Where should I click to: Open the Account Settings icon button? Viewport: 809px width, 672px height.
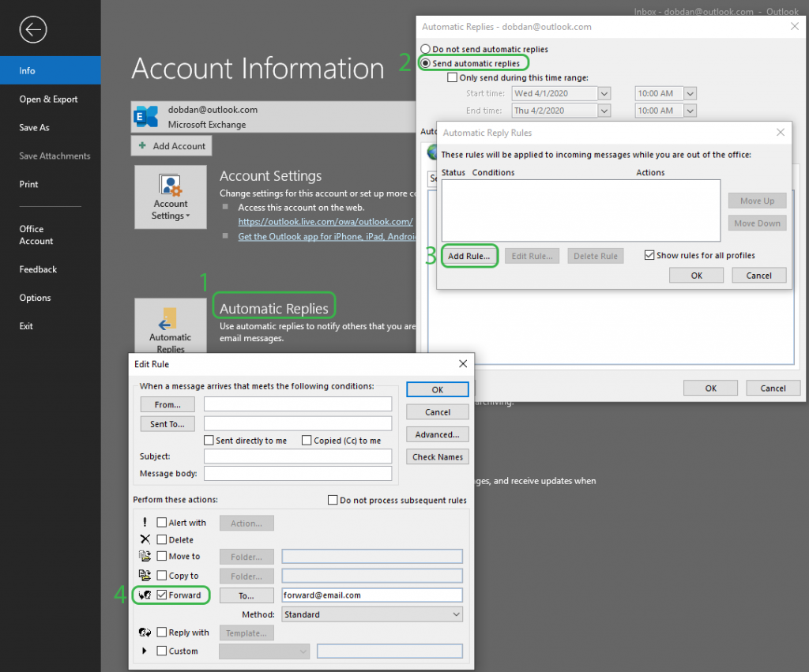tap(171, 197)
